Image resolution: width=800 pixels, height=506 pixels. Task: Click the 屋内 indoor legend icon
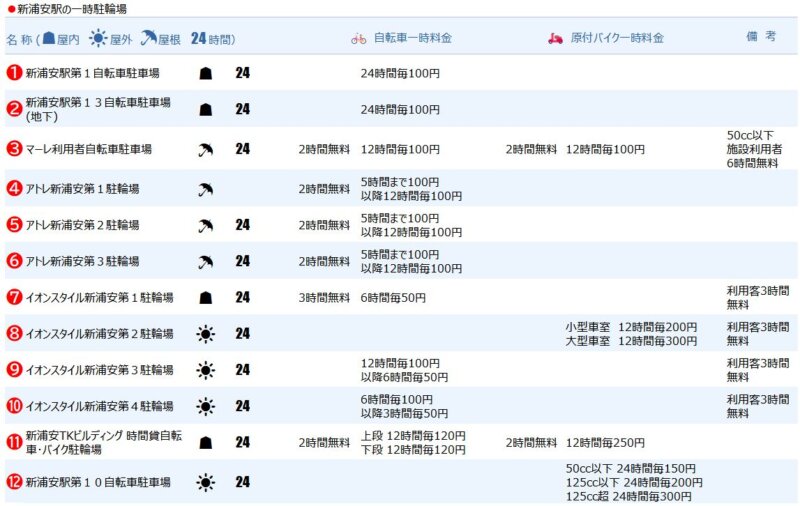point(48,39)
